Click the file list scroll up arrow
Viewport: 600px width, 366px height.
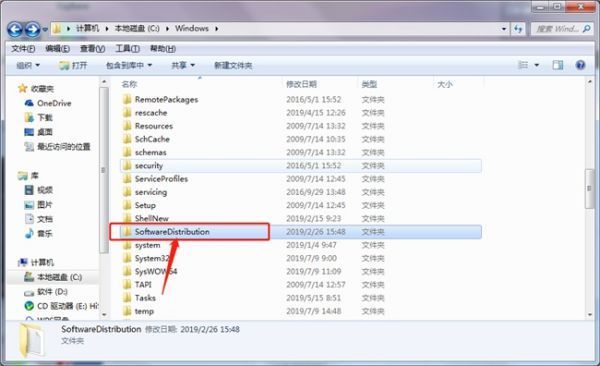click(x=590, y=82)
